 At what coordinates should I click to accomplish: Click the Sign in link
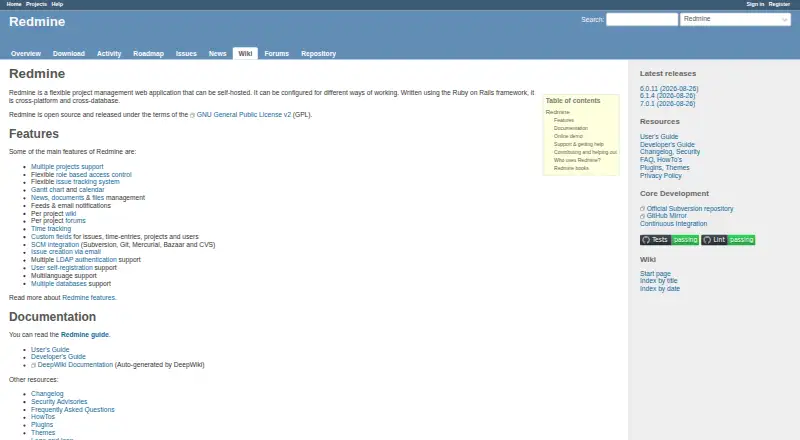coord(755,4)
